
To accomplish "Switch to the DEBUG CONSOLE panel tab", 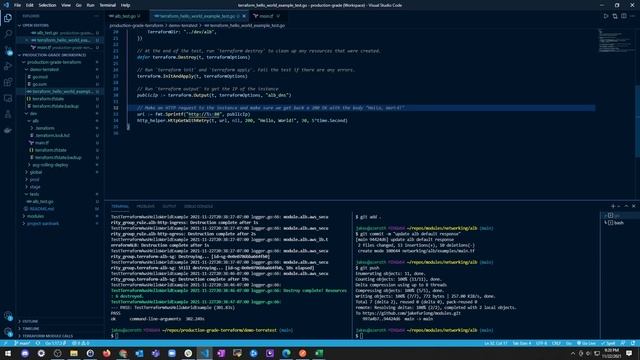I will 198,207.
